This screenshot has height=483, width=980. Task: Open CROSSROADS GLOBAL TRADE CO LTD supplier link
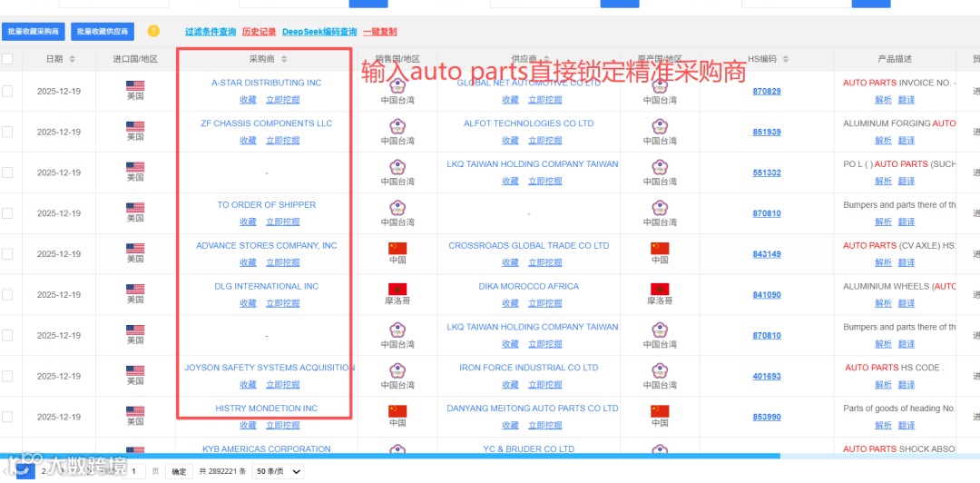pyautogui.click(x=529, y=245)
